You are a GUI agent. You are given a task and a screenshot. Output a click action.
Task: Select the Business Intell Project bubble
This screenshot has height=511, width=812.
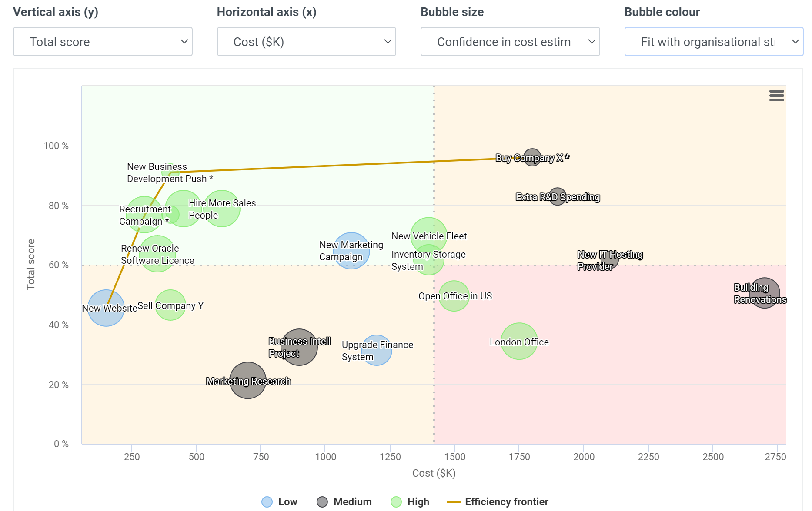(299, 347)
